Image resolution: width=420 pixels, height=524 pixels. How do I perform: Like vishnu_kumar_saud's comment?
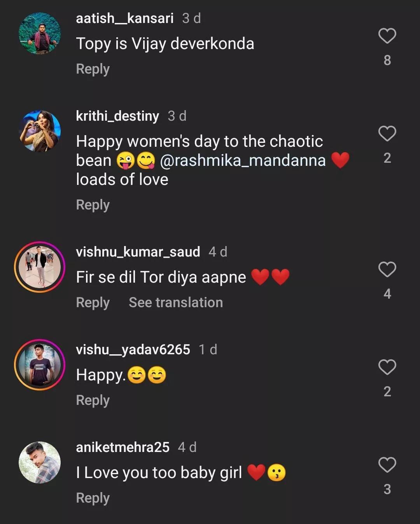click(387, 269)
